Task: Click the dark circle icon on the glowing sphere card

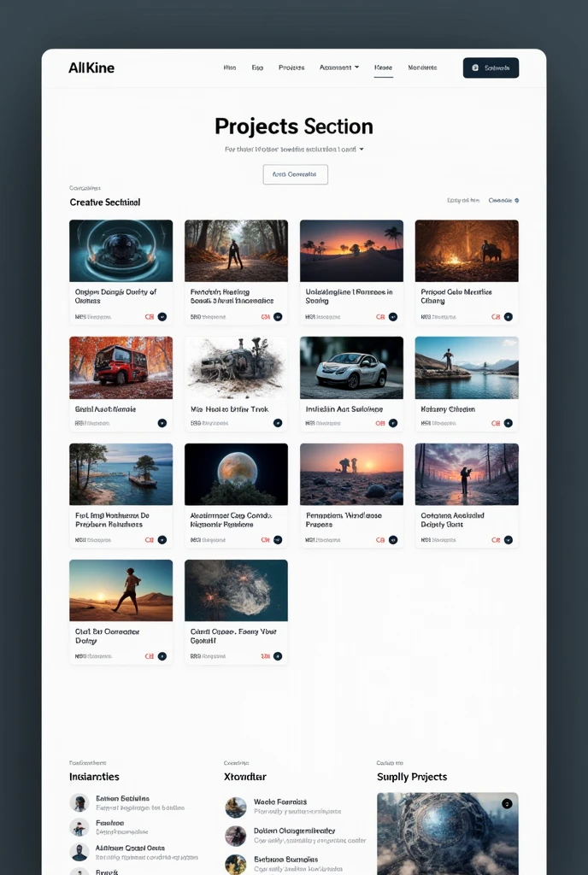Action: pyautogui.click(x=162, y=316)
